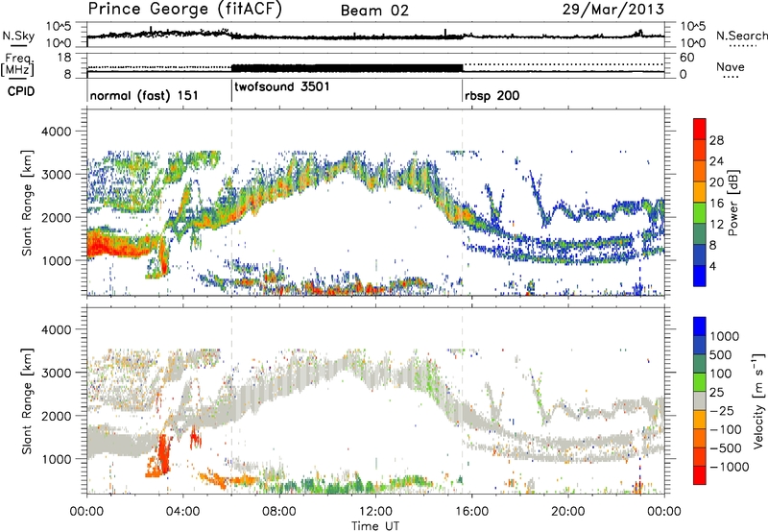The width and height of the screenshot is (768, 532).
Task: Click the 'Time UT' axis title
Action: [375, 526]
